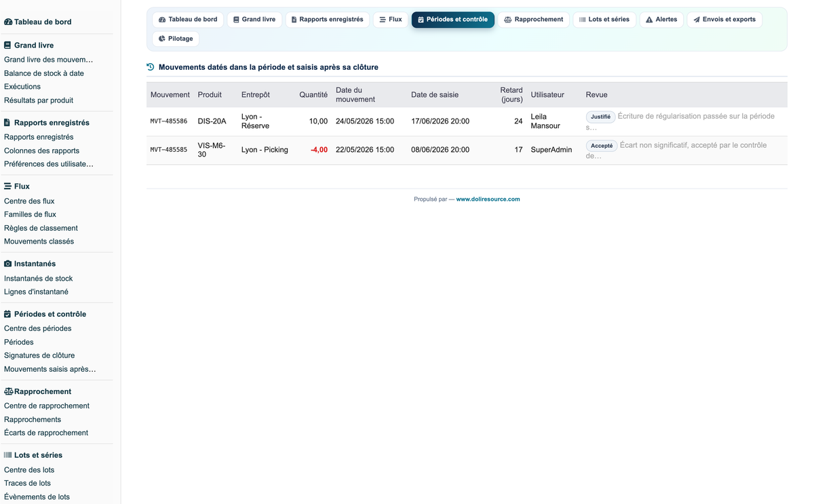Open Instantanés de stock
The width and height of the screenshot is (814, 504).
pos(38,278)
